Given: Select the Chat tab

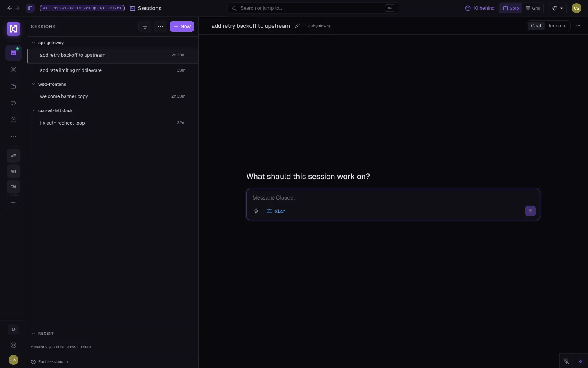Looking at the screenshot, I should pos(536,26).
